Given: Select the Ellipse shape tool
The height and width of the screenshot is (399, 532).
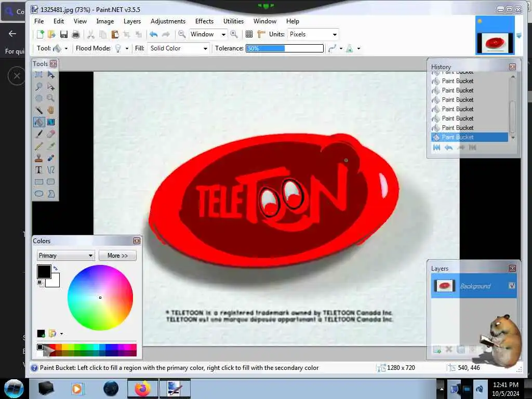Looking at the screenshot, I should click(39, 194).
